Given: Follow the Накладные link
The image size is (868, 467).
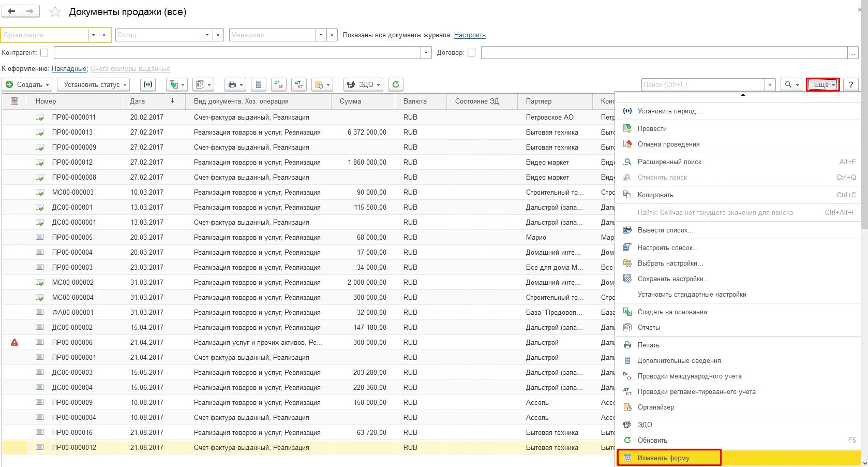Looking at the screenshot, I should 69,68.
